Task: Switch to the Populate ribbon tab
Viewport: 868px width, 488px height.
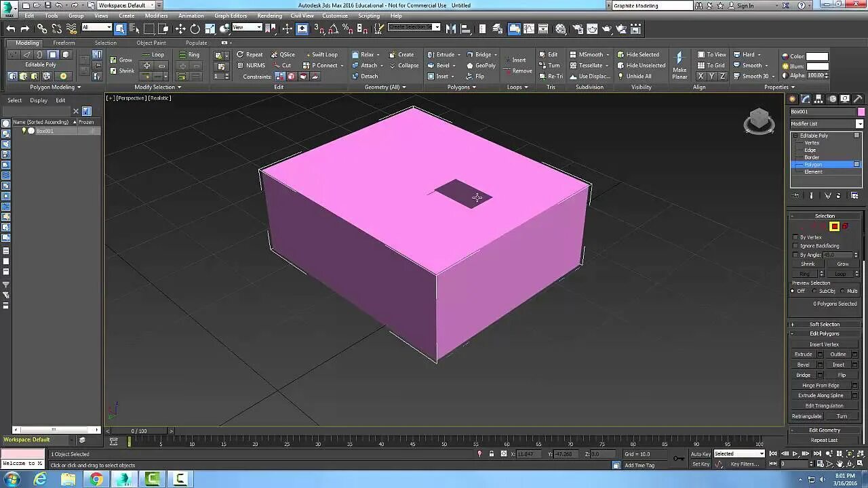Action: (x=196, y=43)
